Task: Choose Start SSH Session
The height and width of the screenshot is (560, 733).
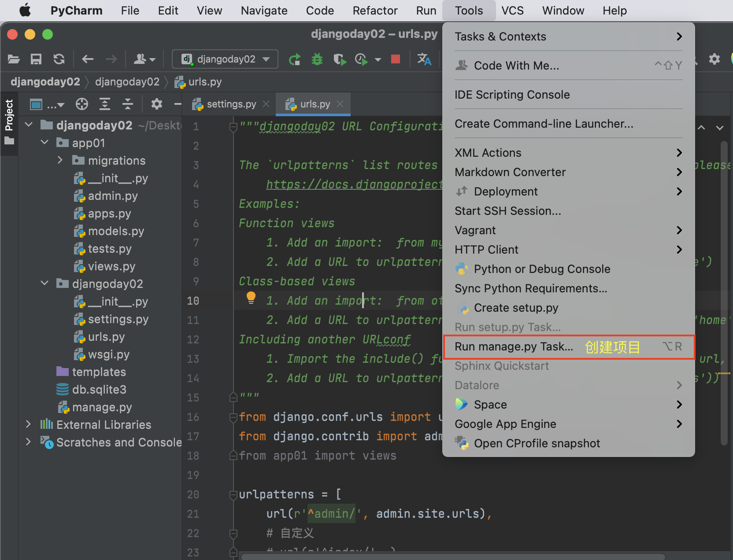Action: 568,211
